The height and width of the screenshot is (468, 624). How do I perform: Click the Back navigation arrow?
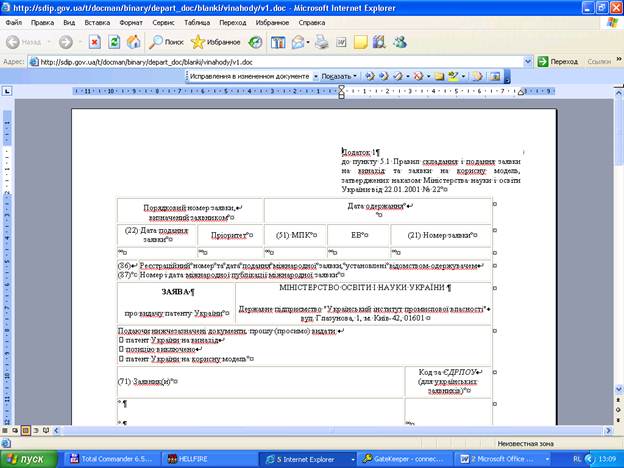13,42
